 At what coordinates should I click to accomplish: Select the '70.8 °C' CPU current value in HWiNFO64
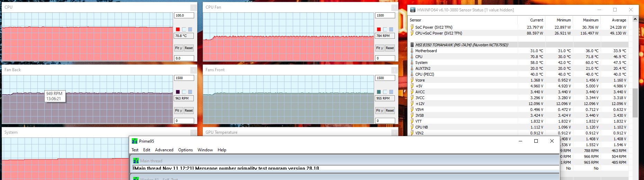pos(537,57)
